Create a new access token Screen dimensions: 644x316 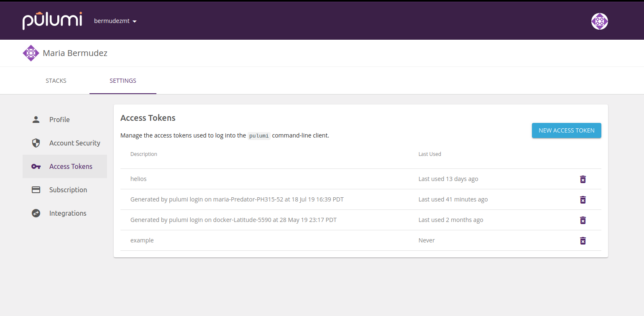click(x=566, y=130)
